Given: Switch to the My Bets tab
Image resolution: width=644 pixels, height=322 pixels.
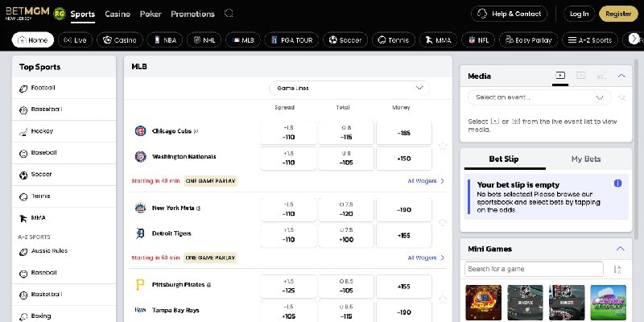Looking at the screenshot, I should pos(586,159).
